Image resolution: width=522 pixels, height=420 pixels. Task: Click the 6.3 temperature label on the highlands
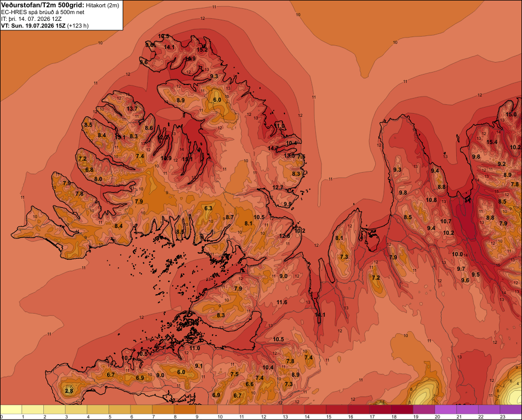[x=208, y=208]
